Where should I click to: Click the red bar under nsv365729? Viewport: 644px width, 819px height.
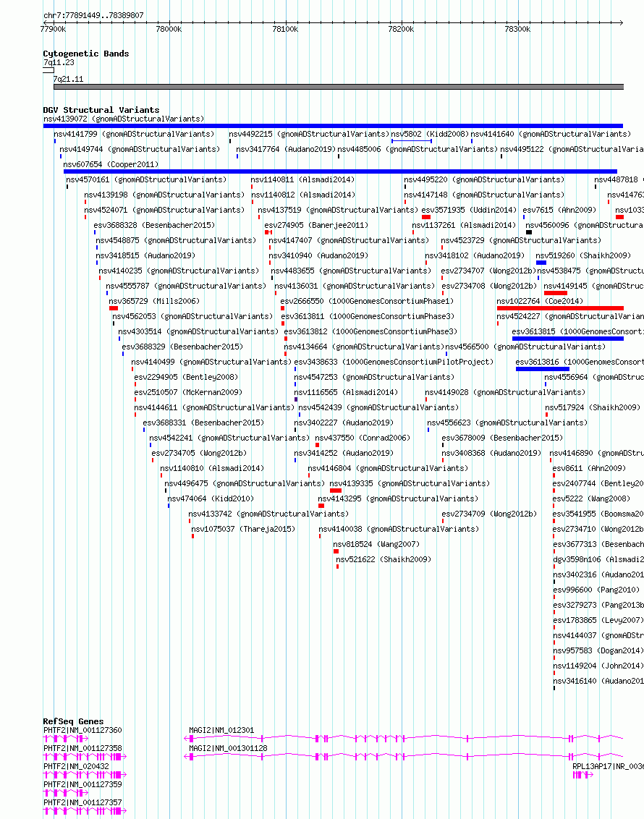coord(114,308)
